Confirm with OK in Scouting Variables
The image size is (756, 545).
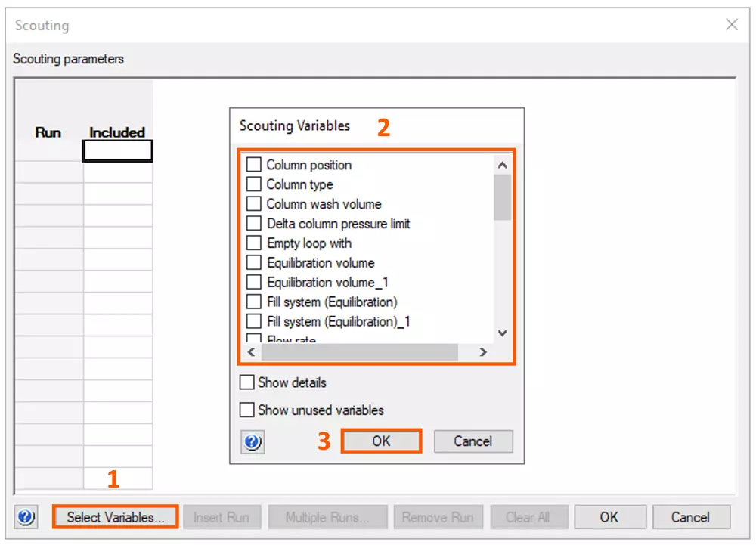coord(381,441)
